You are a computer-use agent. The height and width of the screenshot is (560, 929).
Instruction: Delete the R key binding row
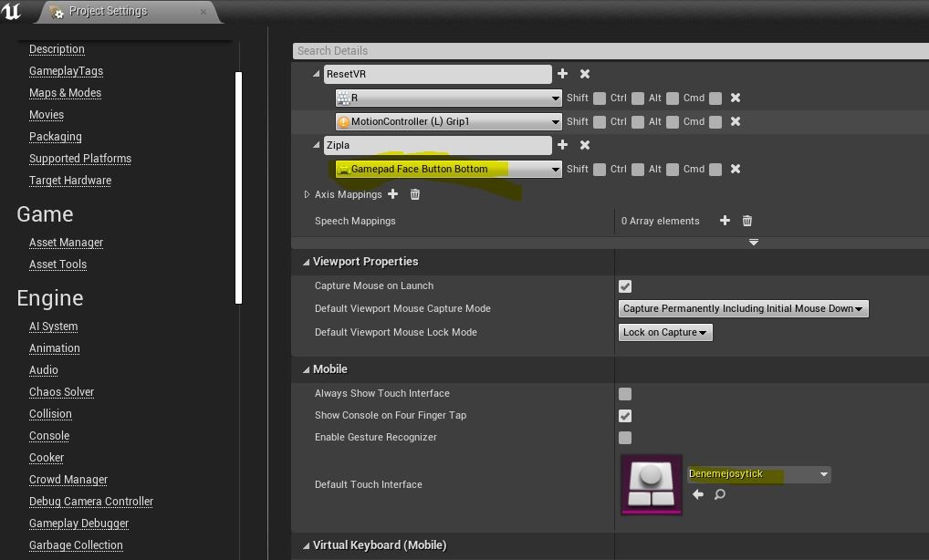pyautogui.click(x=736, y=98)
